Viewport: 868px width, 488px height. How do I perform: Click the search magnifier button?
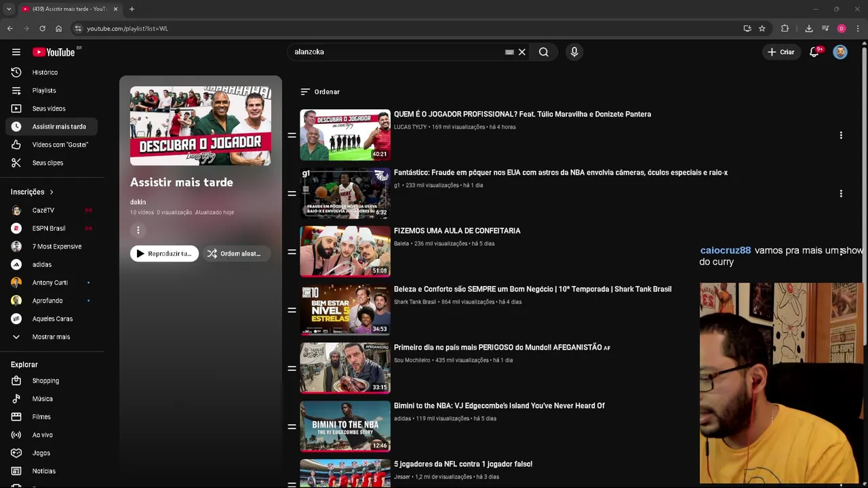pyautogui.click(x=544, y=52)
